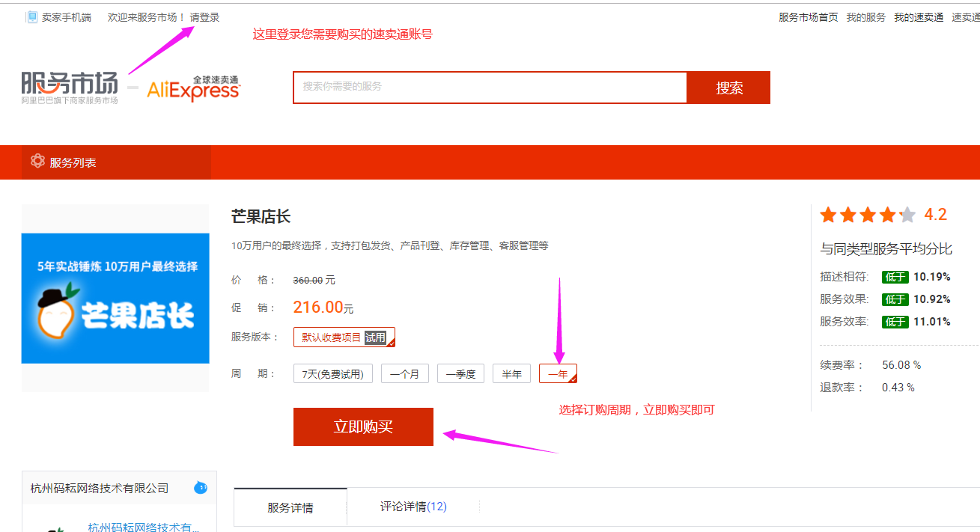Image resolution: width=980 pixels, height=532 pixels.
Task: Open the blue chat icon beside 杭州码耘网络技术有限公司
Action: coord(201,487)
